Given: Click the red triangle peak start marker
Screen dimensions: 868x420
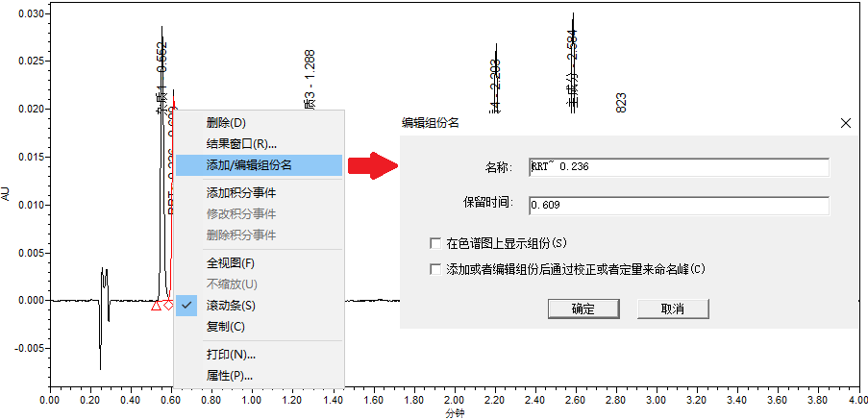Looking at the screenshot, I should coord(156,306).
